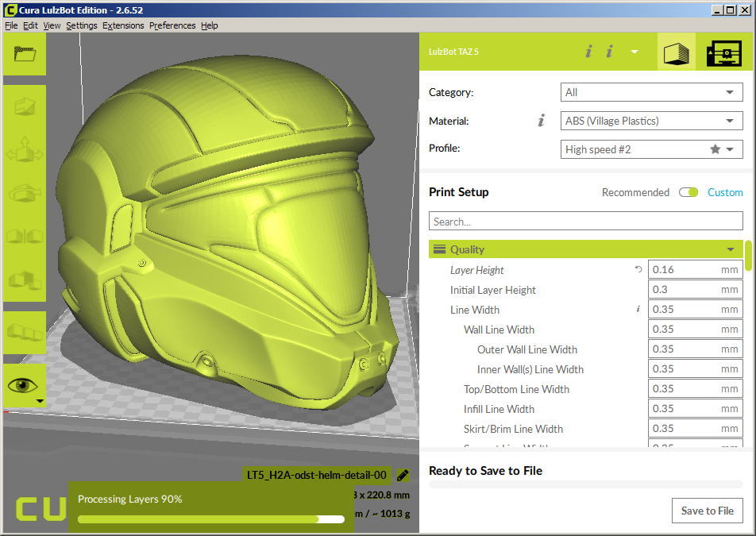Viewport: 756px width, 536px height.
Task: Click the Infill Line Width value field
Action: (696, 408)
